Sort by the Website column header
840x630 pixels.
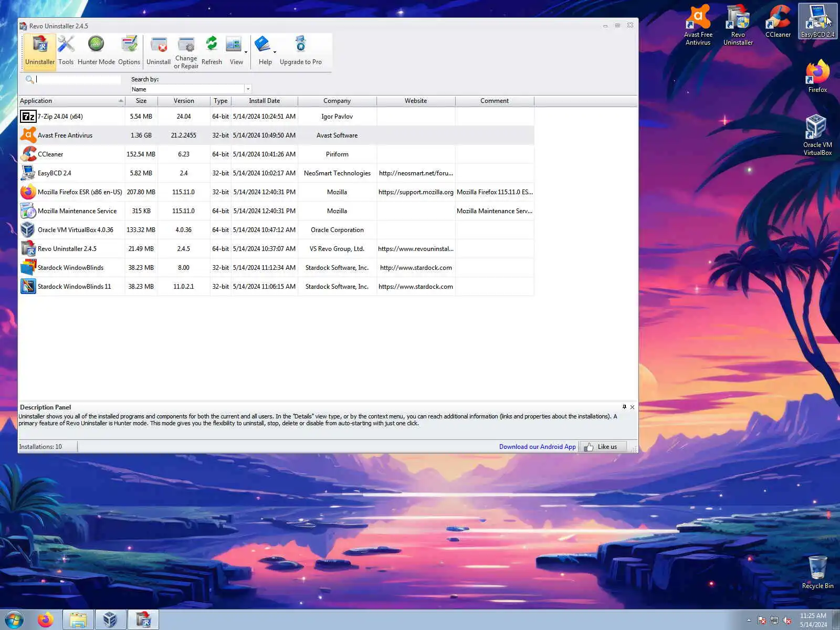pyautogui.click(x=416, y=101)
